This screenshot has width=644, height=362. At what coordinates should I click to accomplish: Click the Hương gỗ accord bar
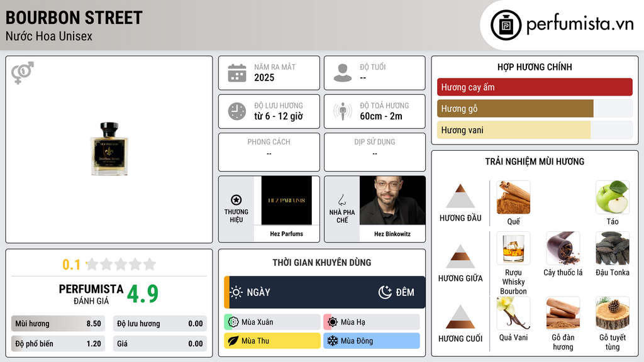535,108
